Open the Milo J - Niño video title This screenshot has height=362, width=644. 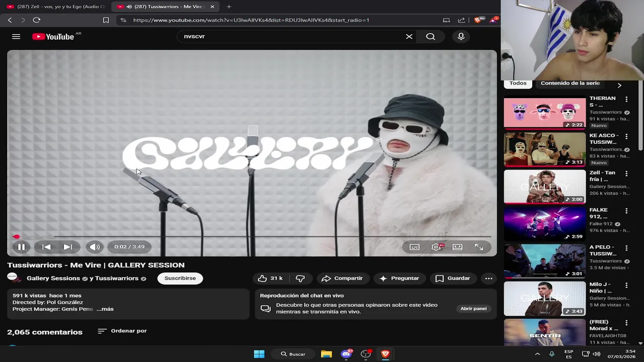(x=600, y=288)
